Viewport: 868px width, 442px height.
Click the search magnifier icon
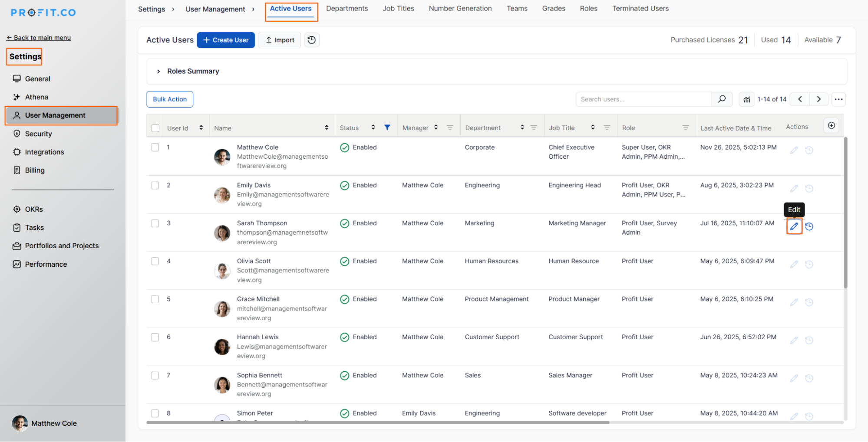722,99
